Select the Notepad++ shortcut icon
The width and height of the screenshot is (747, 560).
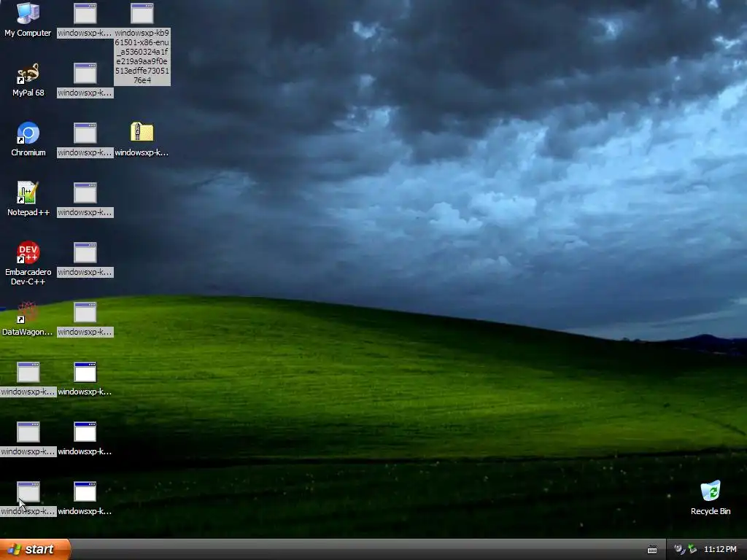[28, 192]
